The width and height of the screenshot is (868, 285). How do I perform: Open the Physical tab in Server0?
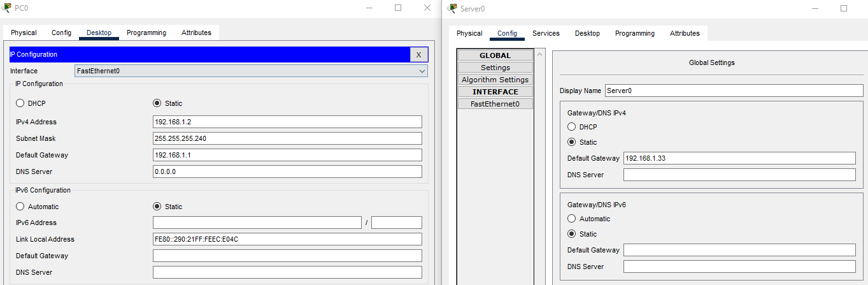469,33
